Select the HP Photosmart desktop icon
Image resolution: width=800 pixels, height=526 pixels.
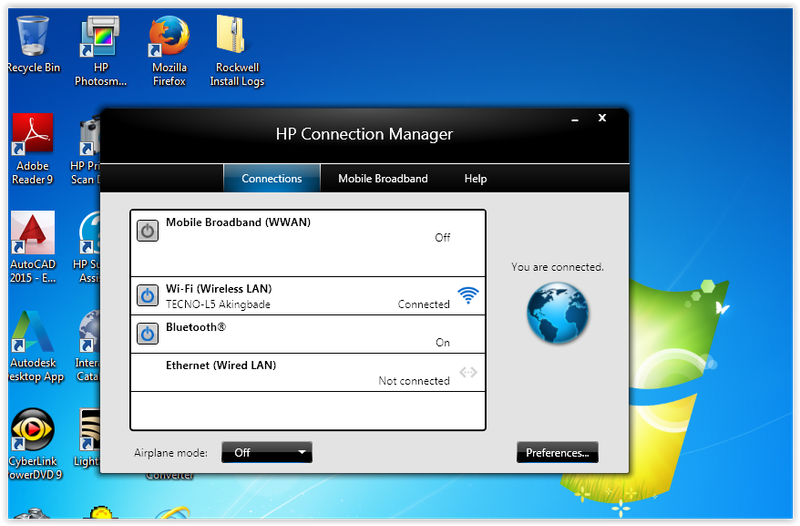[101, 51]
